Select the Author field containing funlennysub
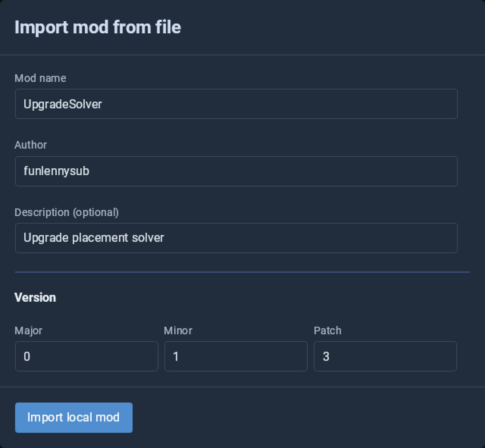This screenshot has width=485, height=448. click(236, 171)
